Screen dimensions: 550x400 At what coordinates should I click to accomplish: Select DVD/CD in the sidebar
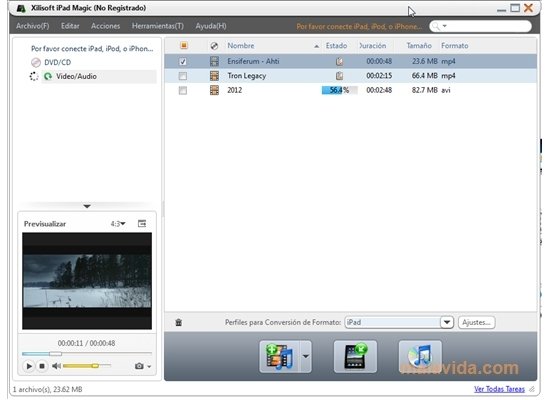click(58, 62)
